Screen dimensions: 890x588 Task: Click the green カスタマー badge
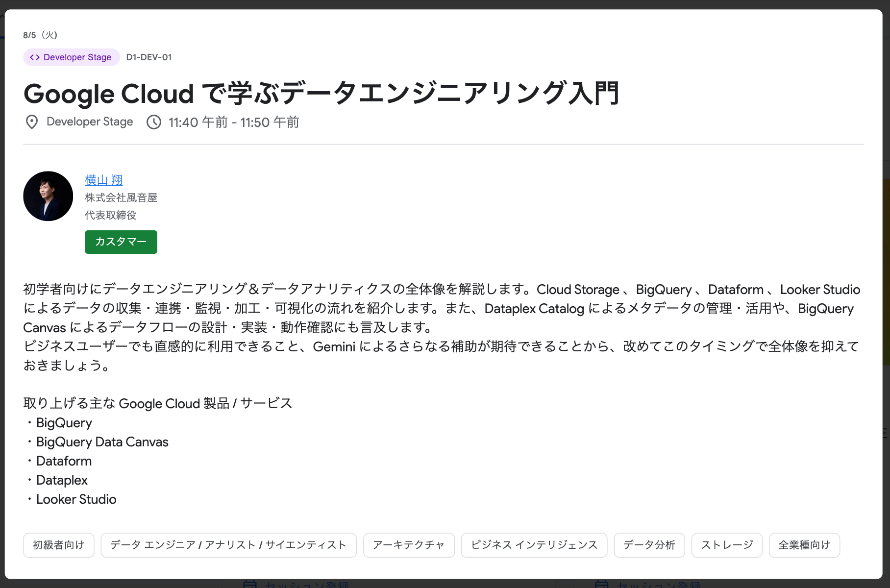tap(121, 242)
